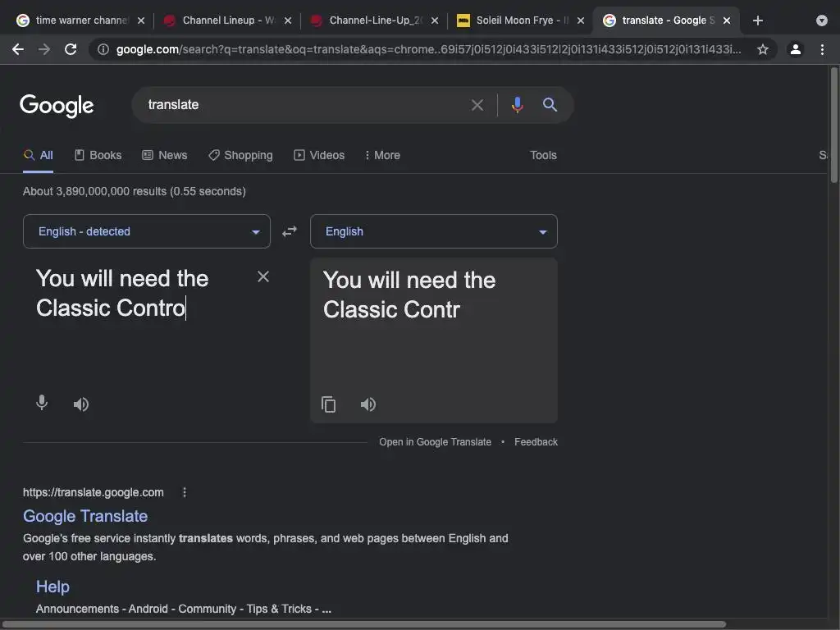Expand the More search filters menu
The image size is (840, 630).
pos(382,155)
